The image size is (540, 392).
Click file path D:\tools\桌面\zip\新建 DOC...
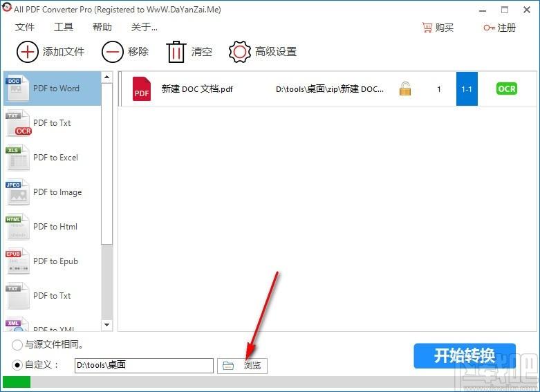pos(330,89)
